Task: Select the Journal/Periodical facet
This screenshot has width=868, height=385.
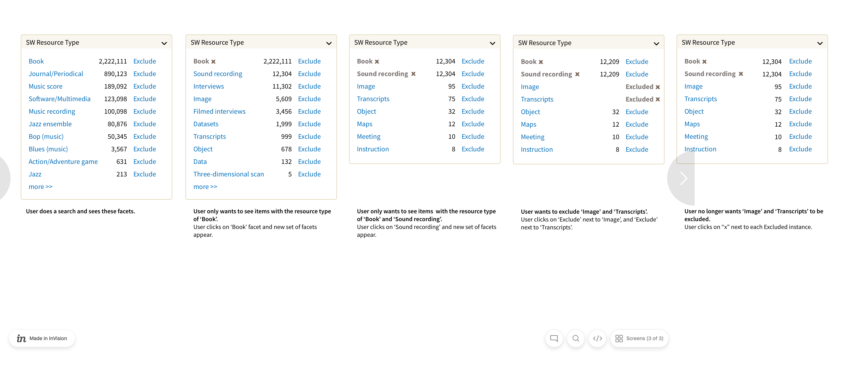Action: (56, 74)
